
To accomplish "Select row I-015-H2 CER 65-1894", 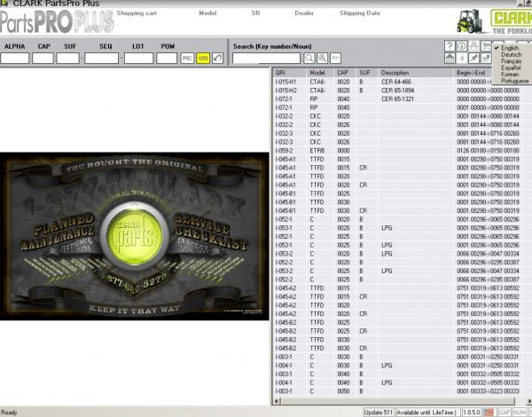I will coord(401,90).
